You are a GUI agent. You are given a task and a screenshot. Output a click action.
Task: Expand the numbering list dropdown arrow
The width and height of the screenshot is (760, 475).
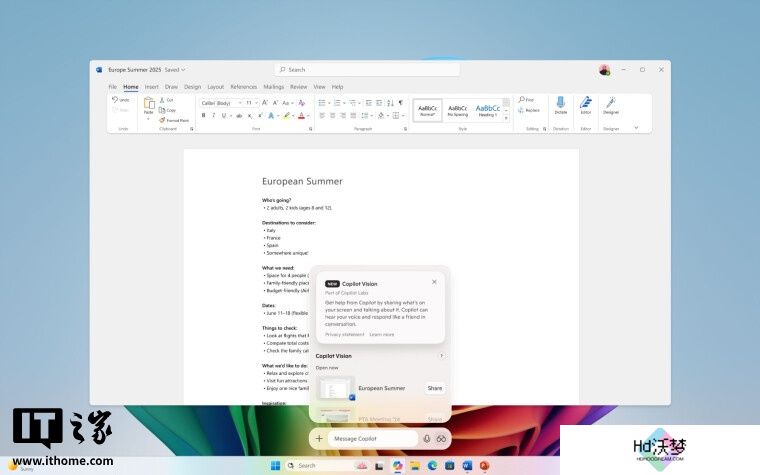[345, 103]
